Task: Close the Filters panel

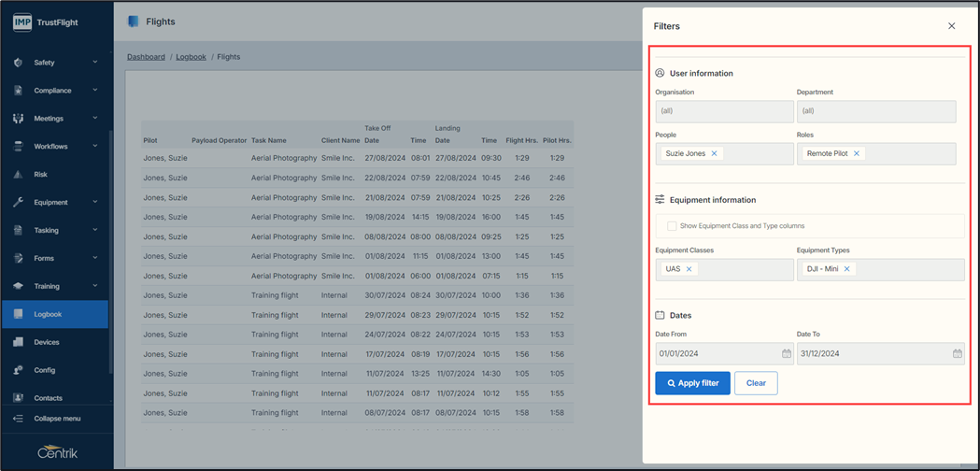Action: coord(951,26)
